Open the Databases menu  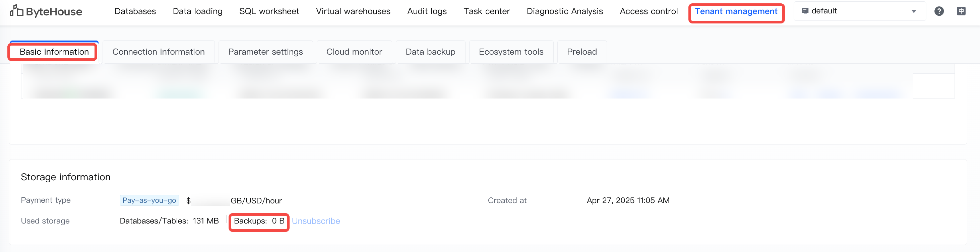point(135,11)
